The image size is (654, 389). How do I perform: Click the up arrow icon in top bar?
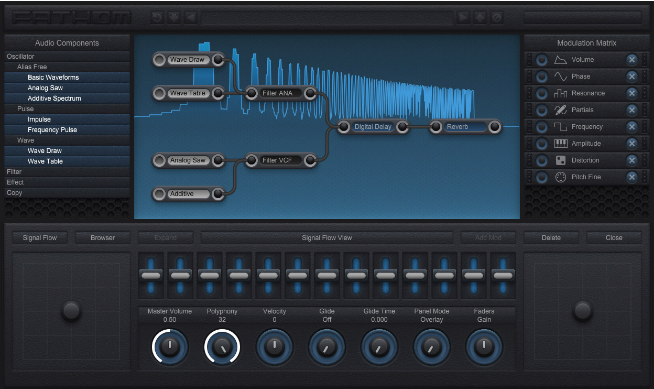480,18
